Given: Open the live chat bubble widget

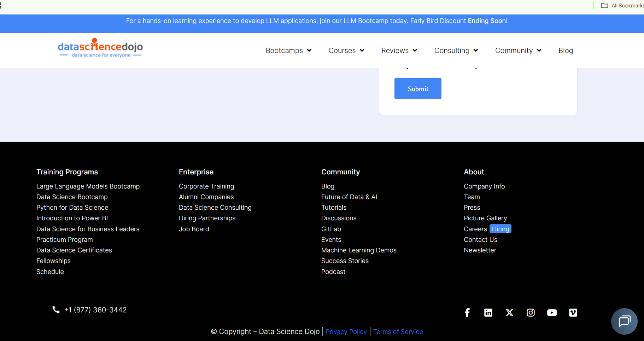Looking at the screenshot, I should [x=624, y=322].
